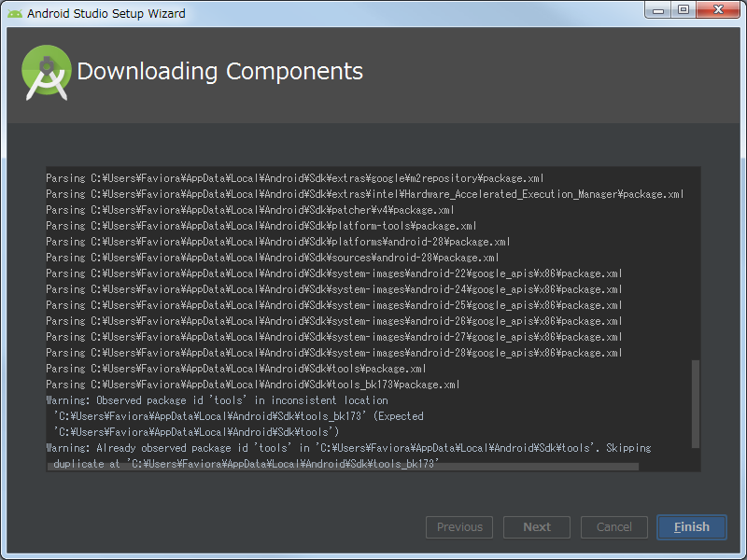Click the 'duplicate at' tools_bk173 line
This screenshot has width=747, height=560.
point(246,463)
